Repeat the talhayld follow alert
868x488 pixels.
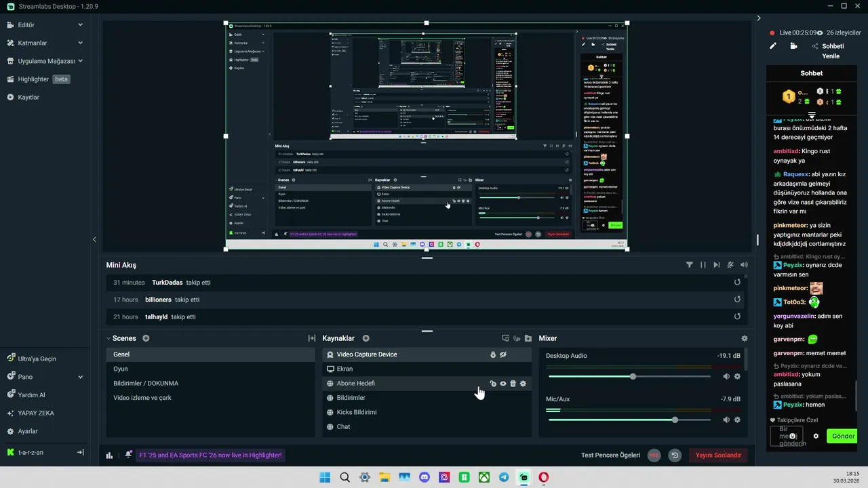[737, 317]
